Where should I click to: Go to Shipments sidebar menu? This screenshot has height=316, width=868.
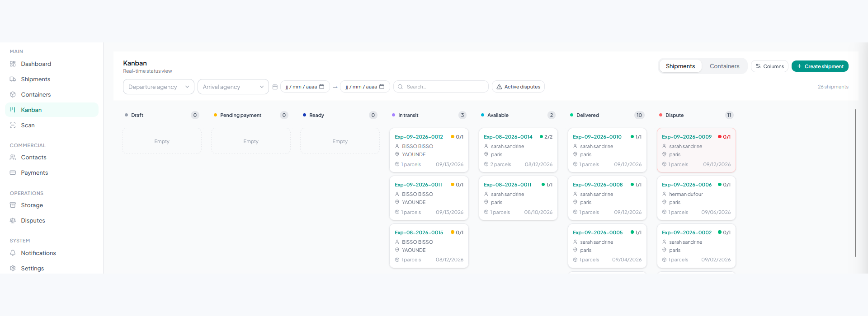click(x=52, y=79)
